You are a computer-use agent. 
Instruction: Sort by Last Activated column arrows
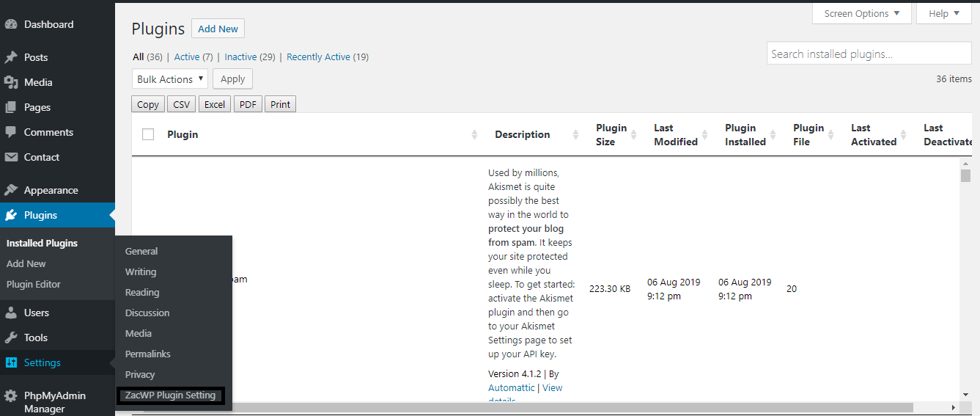click(904, 134)
